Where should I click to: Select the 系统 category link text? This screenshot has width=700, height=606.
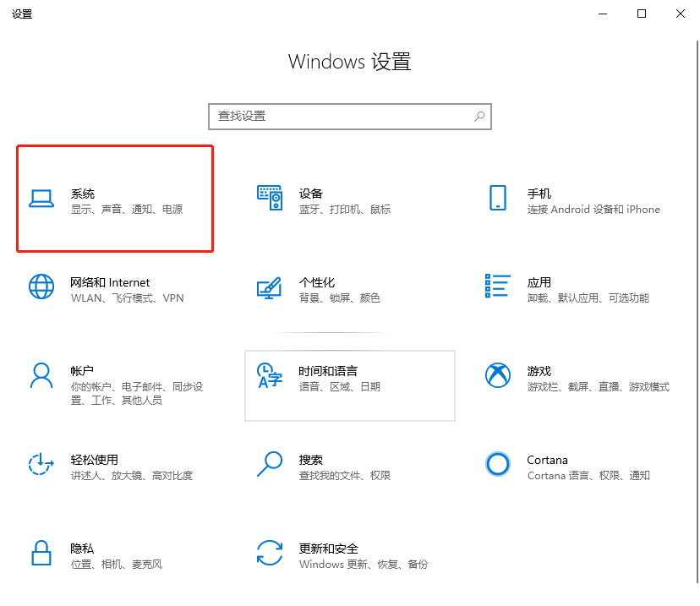pos(82,193)
